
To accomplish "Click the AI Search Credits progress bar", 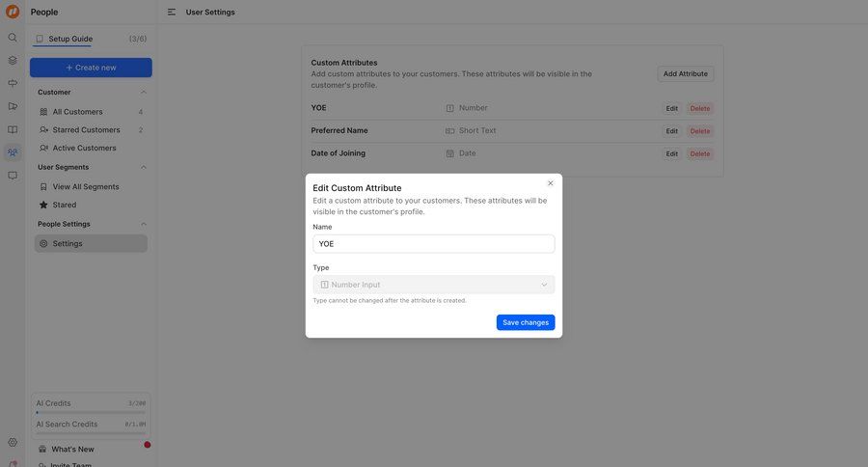I will point(91,433).
